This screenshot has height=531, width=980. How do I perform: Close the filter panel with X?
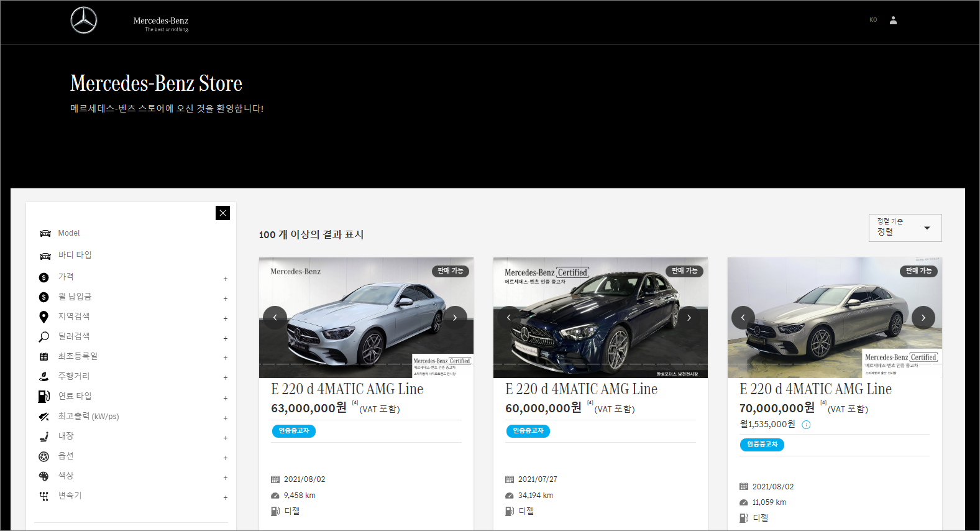(x=222, y=213)
